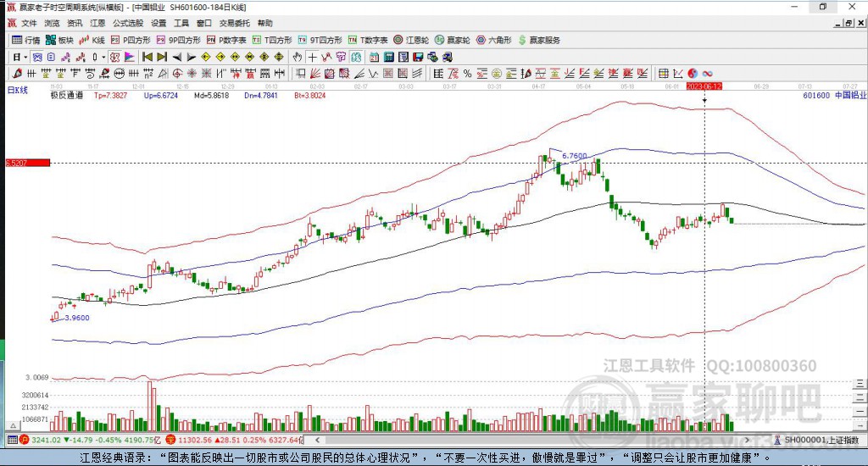Open the 江恩轮 Gann wheel
Viewport: 868px width, 466px height.
(x=411, y=40)
